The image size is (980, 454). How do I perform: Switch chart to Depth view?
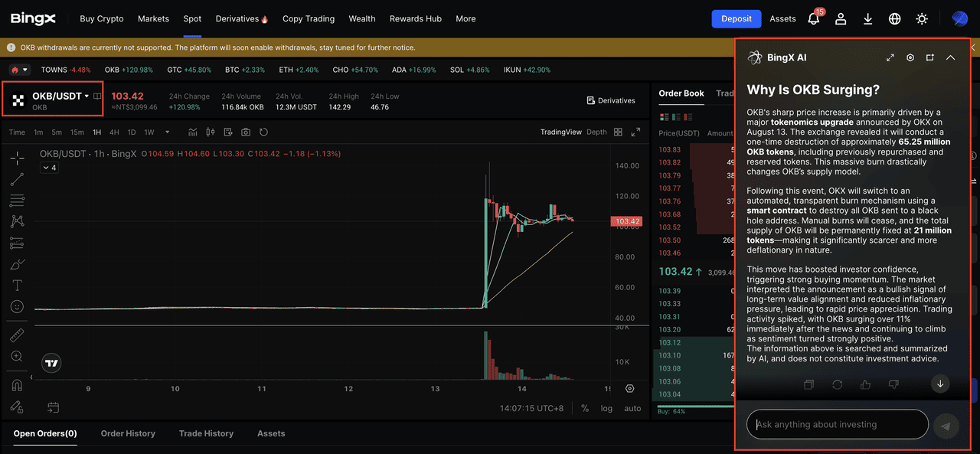click(596, 132)
